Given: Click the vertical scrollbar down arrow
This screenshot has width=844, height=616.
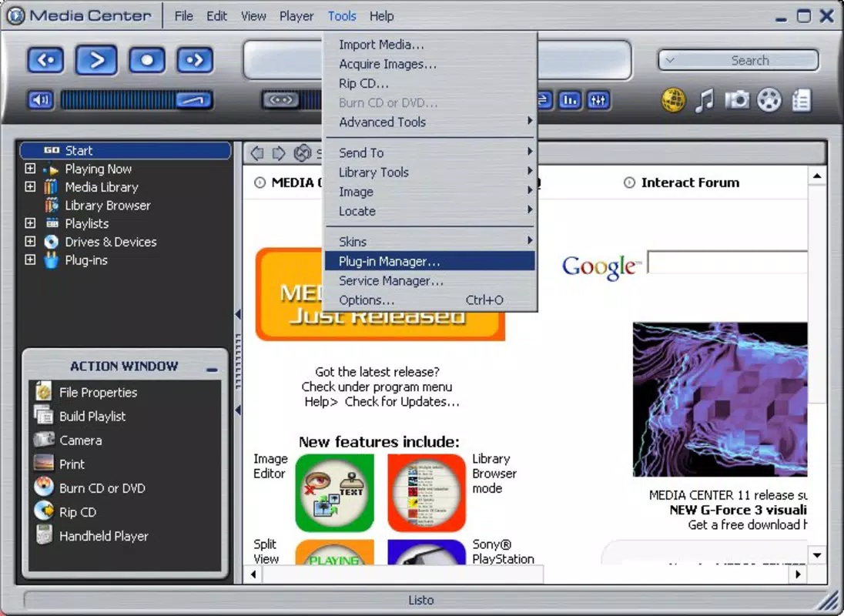Looking at the screenshot, I should (817, 555).
